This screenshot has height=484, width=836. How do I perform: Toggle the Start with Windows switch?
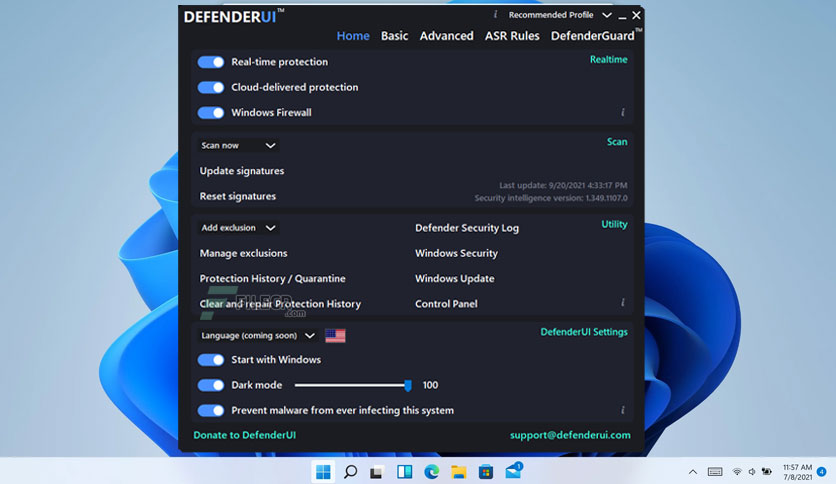[211, 360]
